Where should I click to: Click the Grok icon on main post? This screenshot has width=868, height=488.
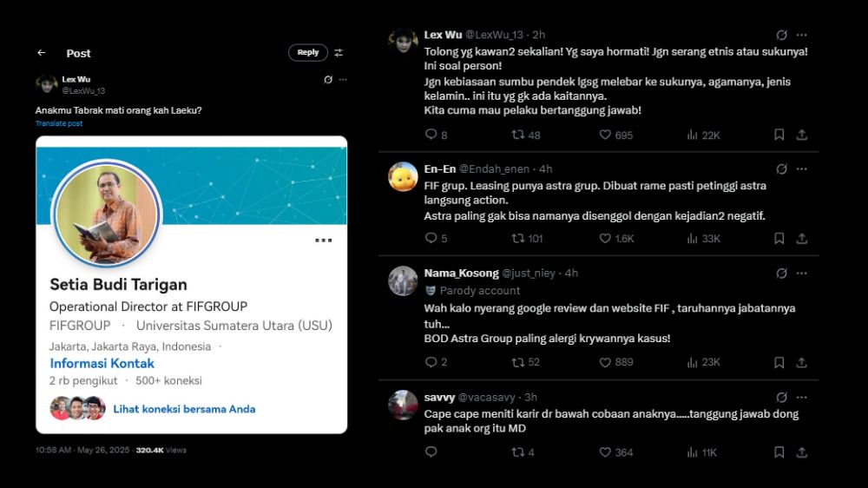(x=328, y=80)
